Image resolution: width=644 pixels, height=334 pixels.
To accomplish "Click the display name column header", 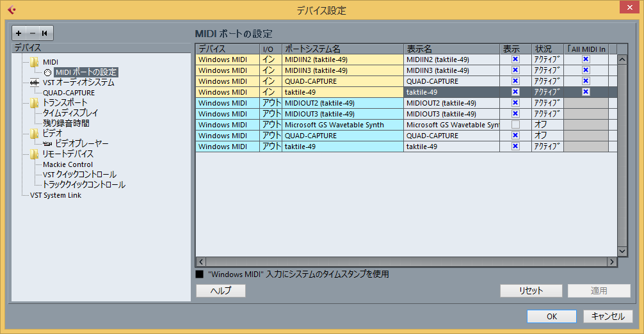I will pyautogui.click(x=451, y=49).
